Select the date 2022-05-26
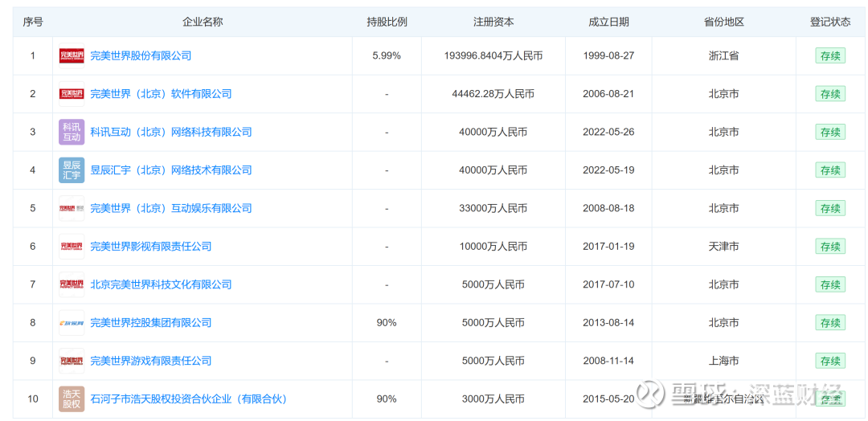 click(608, 133)
